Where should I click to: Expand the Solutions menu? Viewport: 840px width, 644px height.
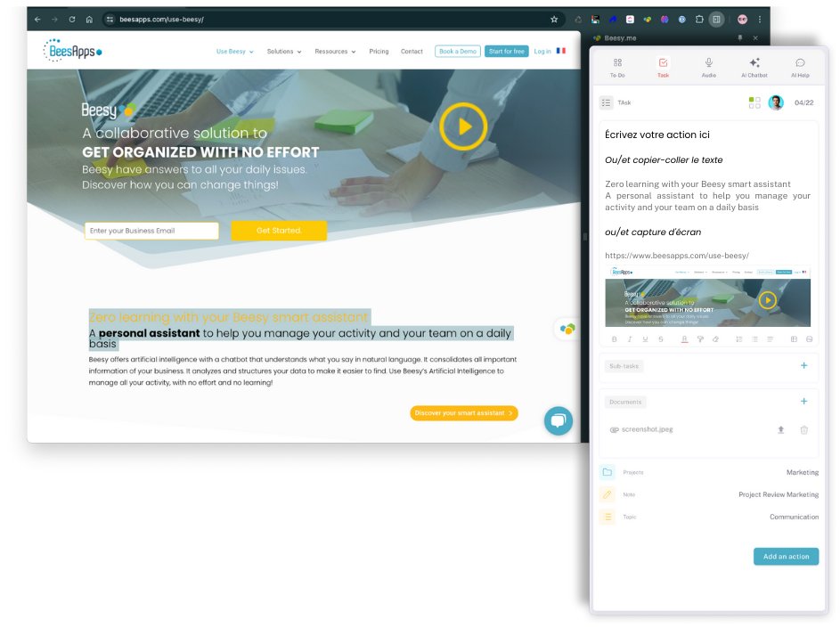click(284, 52)
